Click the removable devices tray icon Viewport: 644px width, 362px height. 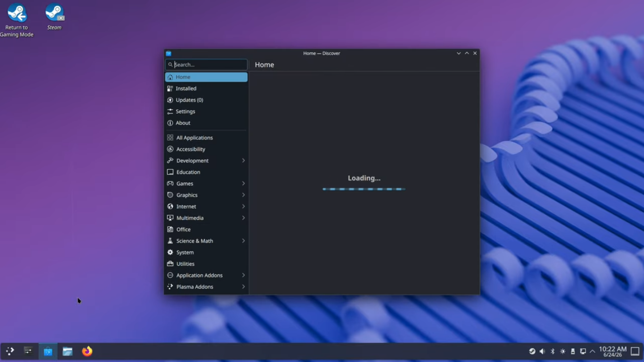pos(573,352)
